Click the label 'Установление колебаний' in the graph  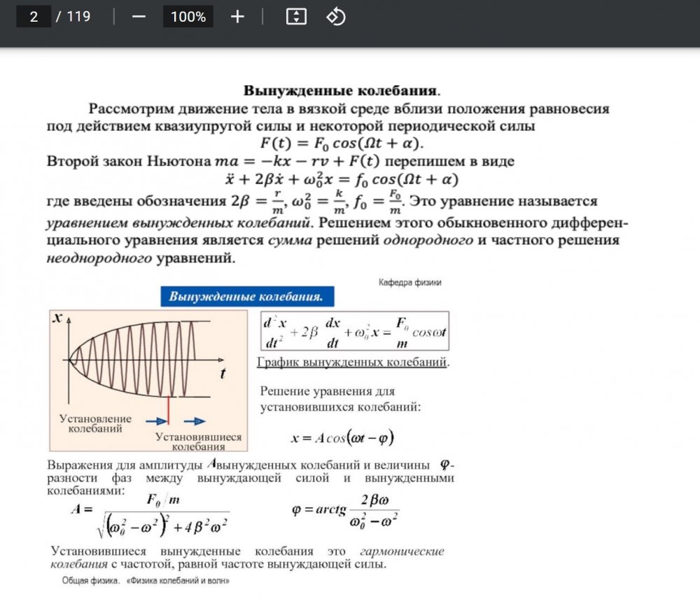pos(95,423)
